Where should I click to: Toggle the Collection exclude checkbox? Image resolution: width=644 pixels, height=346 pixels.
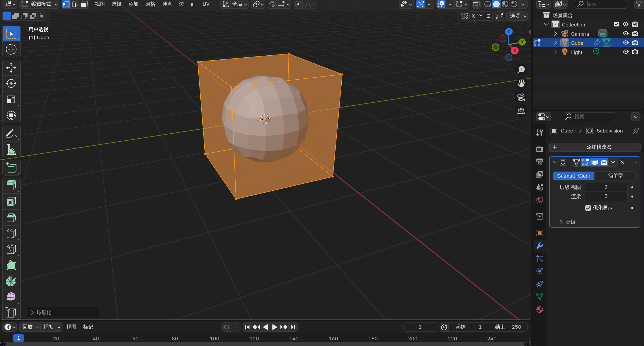(616, 24)
